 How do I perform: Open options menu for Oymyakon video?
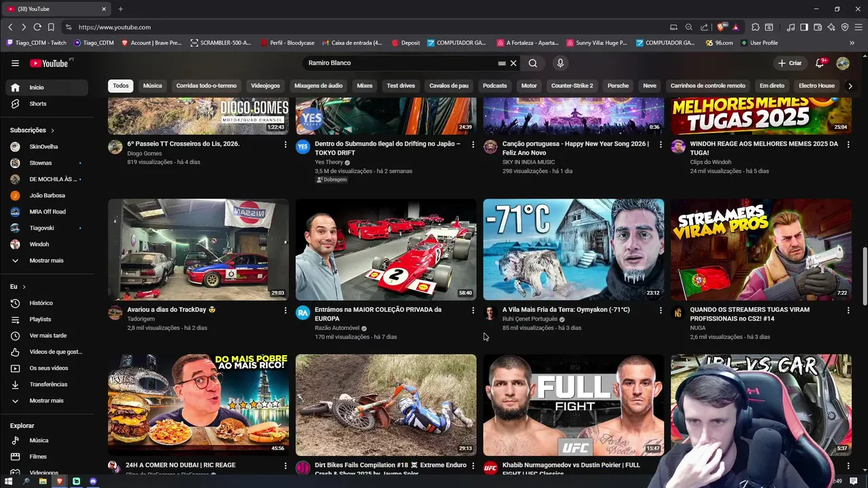660,310
